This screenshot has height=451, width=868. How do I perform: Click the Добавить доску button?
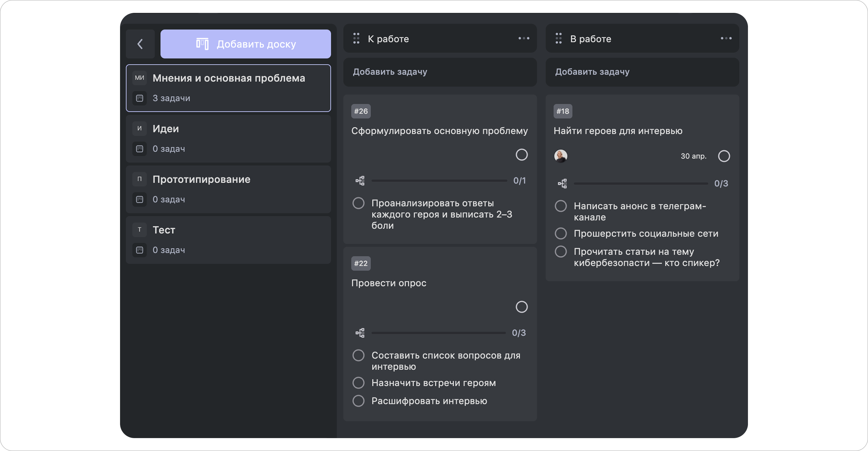pyautogui.click(x=246, y=44)
